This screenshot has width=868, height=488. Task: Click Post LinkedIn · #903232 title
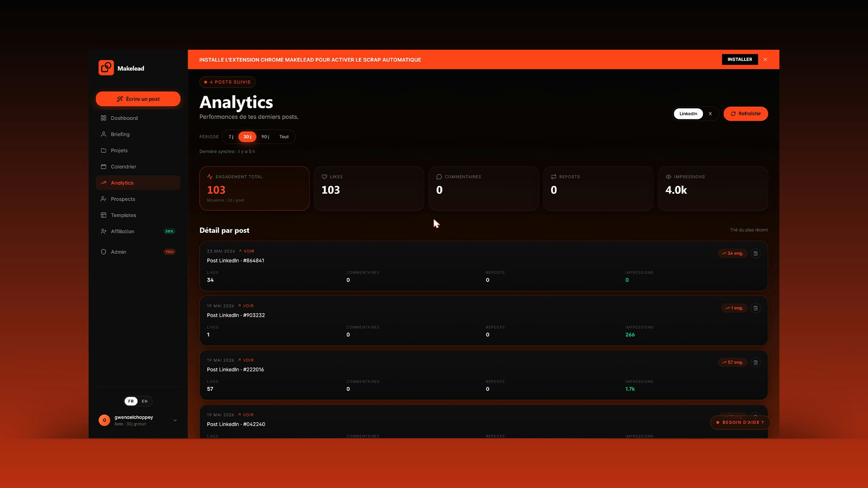pos(236,315)
